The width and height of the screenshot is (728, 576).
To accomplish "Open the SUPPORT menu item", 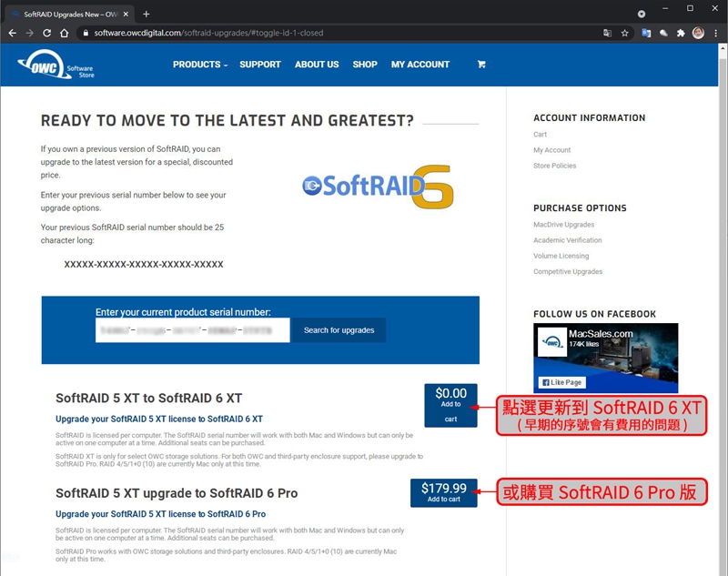I will tap(260, 65).
